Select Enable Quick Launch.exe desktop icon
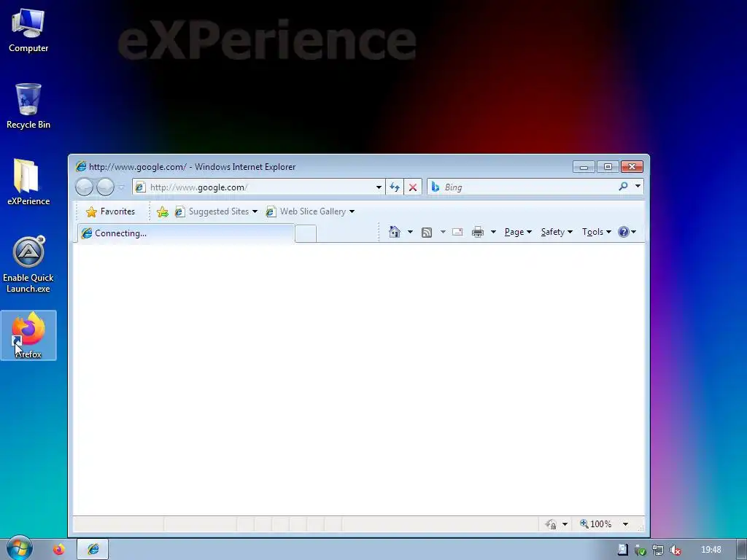 [28, 265]
